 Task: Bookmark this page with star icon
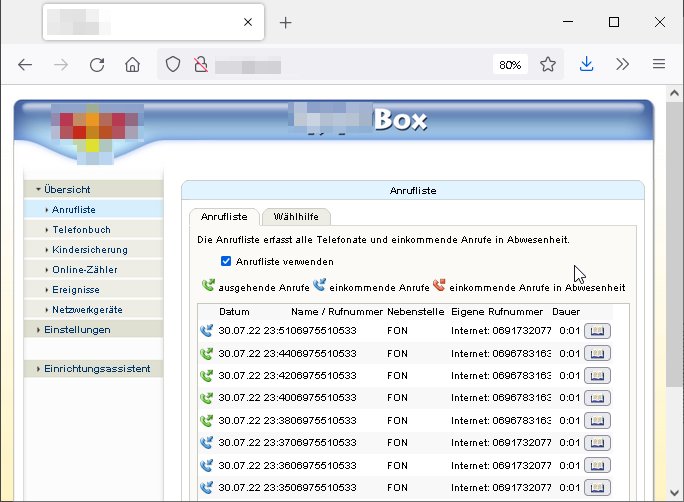coord(548,64)
